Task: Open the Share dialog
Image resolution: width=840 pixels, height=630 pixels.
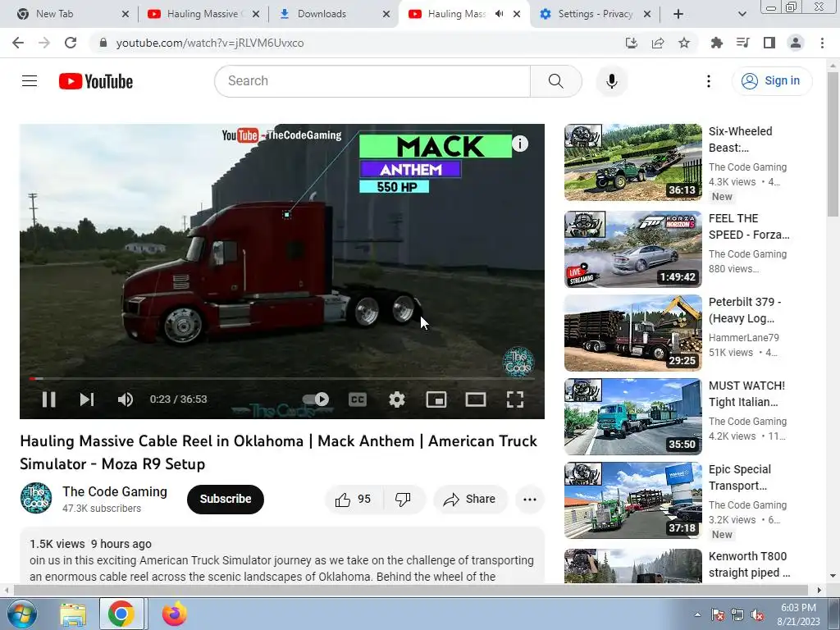Action: point(470,500)
